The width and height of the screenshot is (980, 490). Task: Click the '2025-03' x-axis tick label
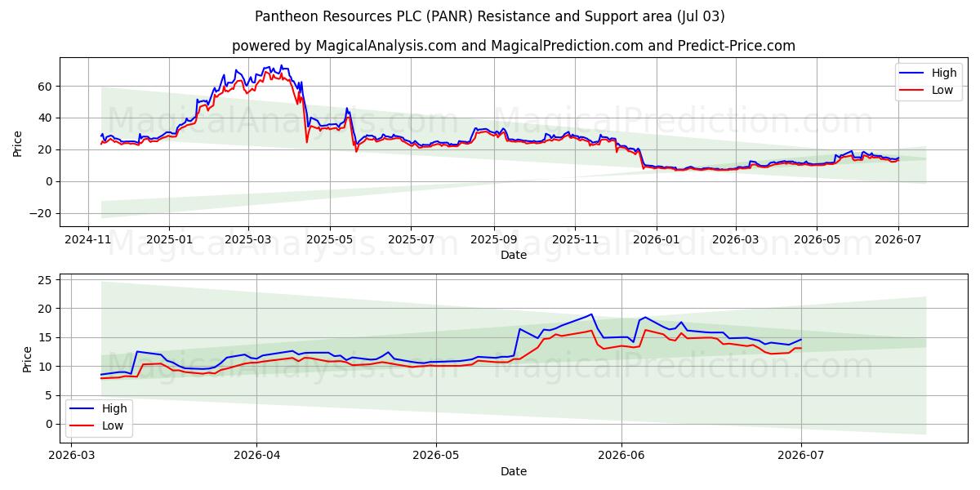pyautogui.click(x=248, y=239)
